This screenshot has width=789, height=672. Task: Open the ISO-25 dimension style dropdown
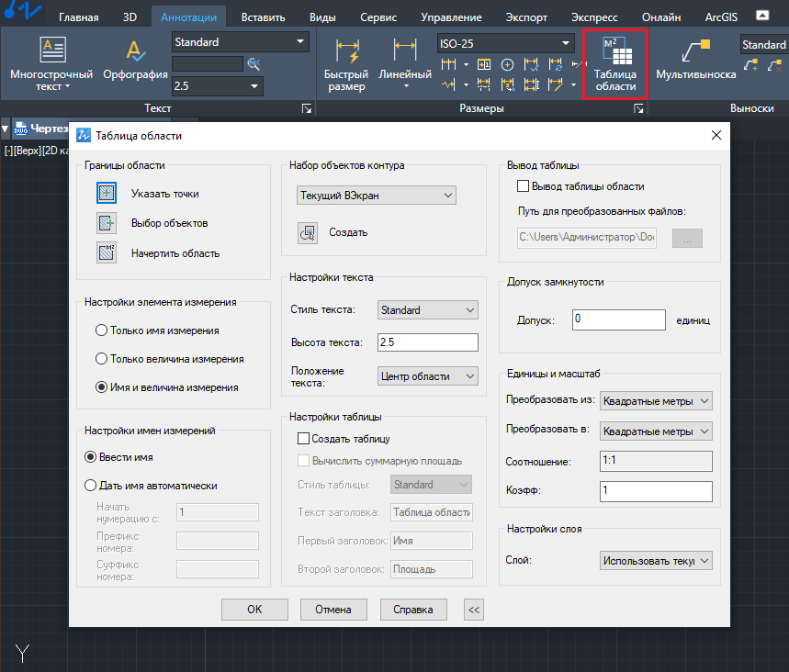(x=506, y=44)
